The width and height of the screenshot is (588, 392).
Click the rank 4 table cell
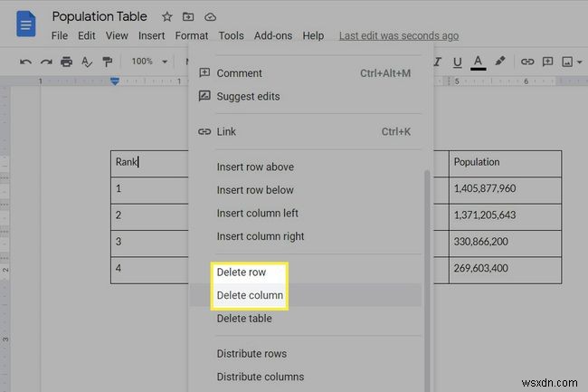click(150, 270)
